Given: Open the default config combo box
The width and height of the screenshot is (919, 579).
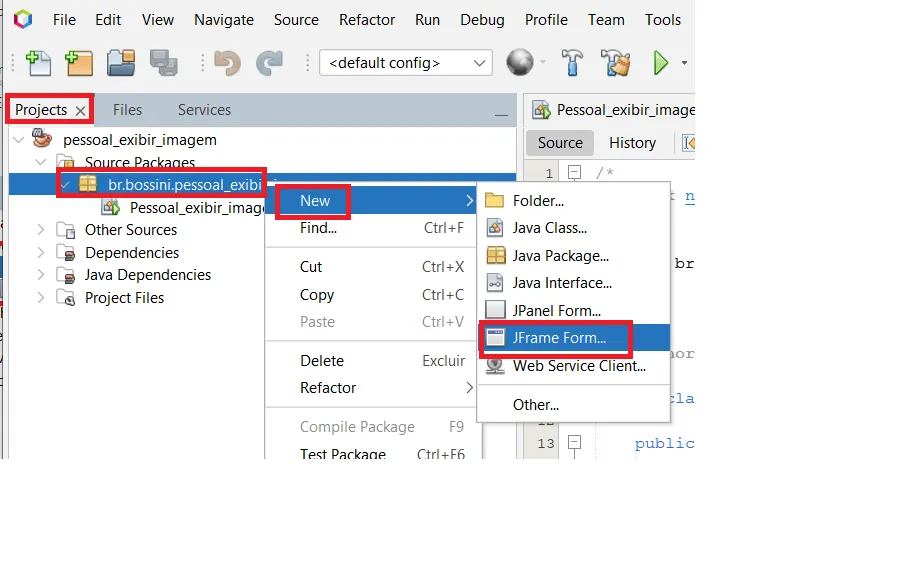Looking at the screenshot, I should click(x=406, y=63).
